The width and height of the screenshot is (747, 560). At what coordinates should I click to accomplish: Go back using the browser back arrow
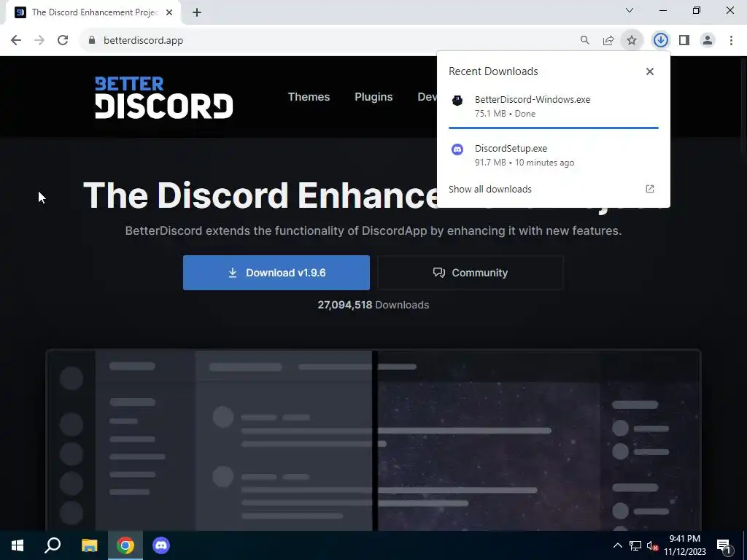point(16,41)
